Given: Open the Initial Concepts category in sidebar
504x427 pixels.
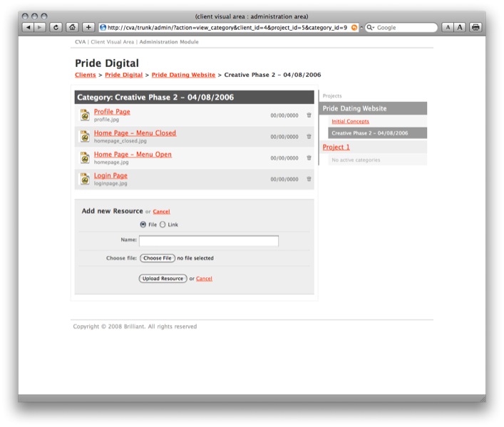Looking at the screenshot, I should [350, 121].
